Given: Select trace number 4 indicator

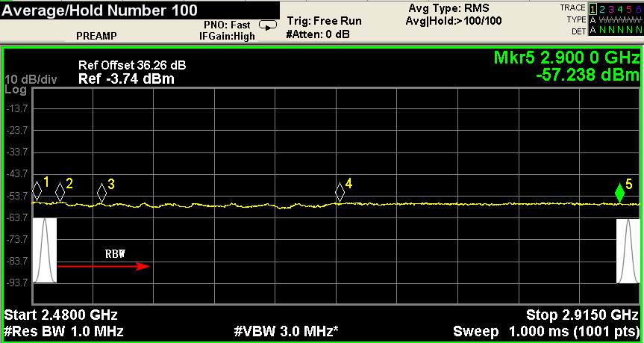Looking at the screenshot, I should [x=621, y=9].
